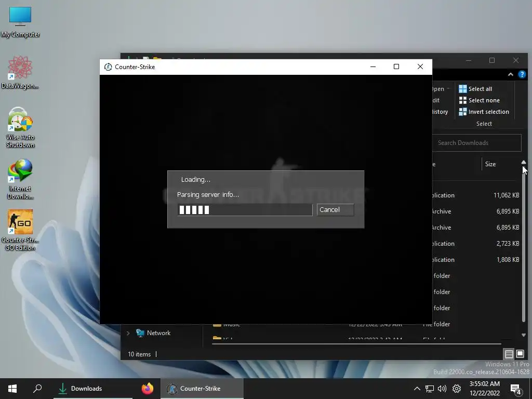Click the Explorer scrollbar down arrow
The image size is (532, 399).
pyautogui.click(x=524, y=335)
